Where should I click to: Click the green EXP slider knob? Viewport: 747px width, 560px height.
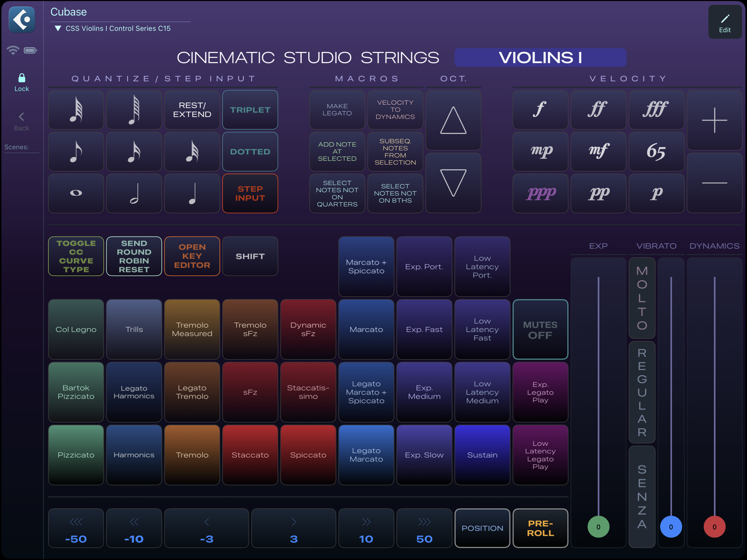click(598, 527)
